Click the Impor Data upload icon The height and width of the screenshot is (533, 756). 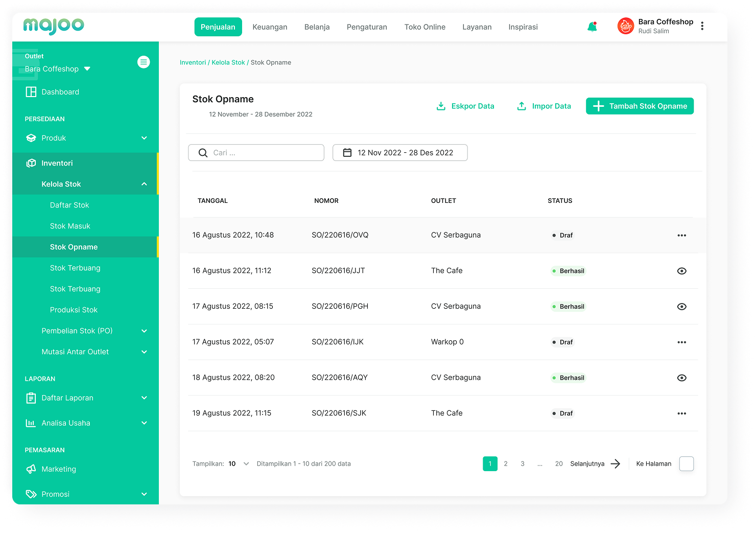click(522, 106)
